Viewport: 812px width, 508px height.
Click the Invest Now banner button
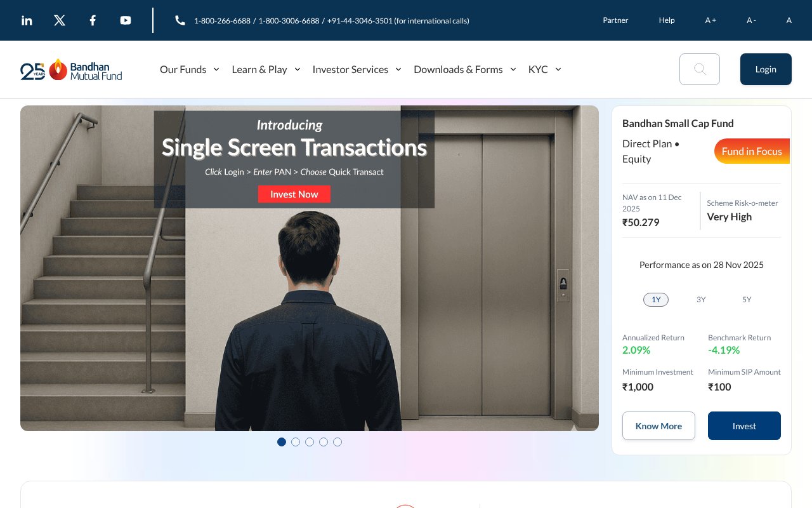point(294,194)
